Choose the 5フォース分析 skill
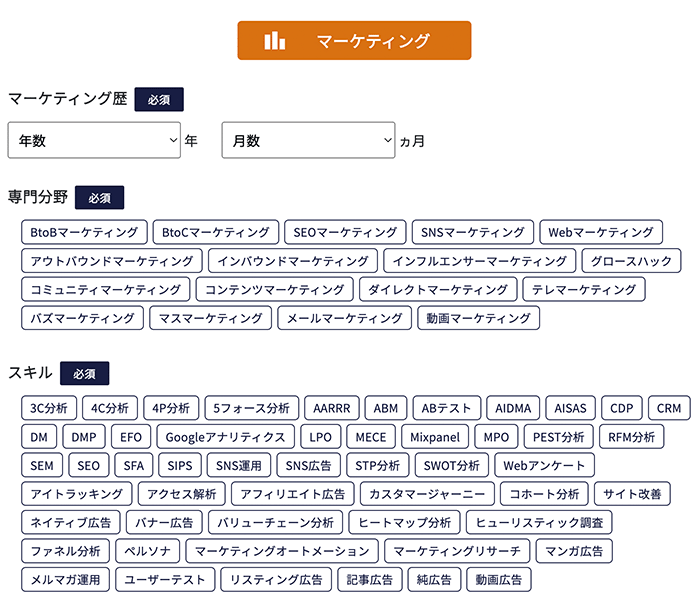Viewport: 700px width, 616px height. (252, 408)
